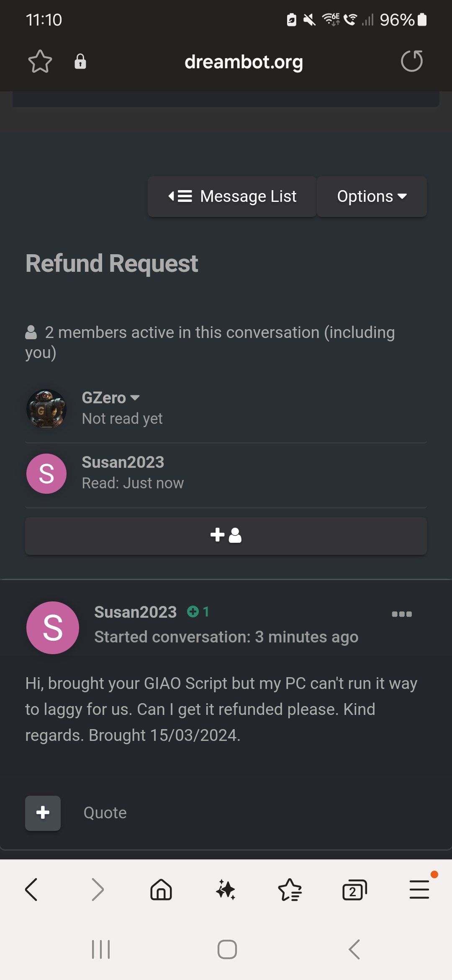View Susan2023's reputation plus badge
This screenshot has width=452, height=980.
point(198,612)
